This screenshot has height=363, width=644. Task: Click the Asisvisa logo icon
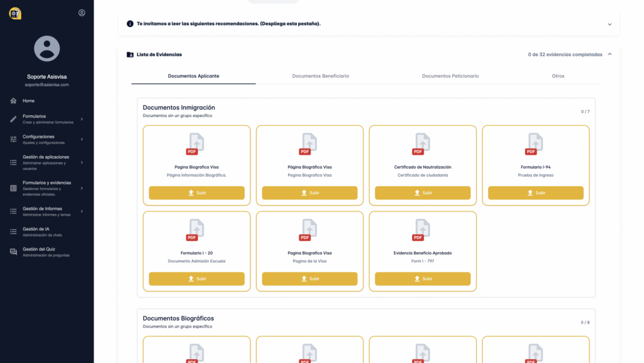click(x=15, y=13)
